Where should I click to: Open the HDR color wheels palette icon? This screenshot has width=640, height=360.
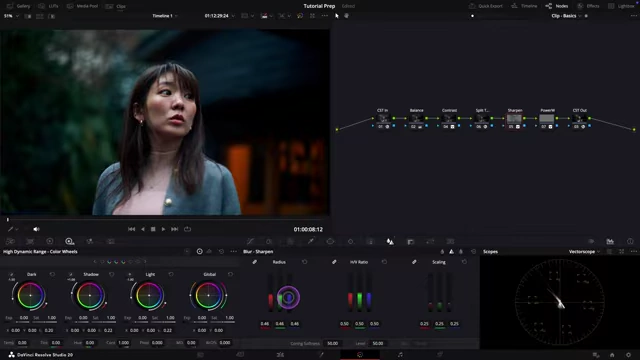[x=69, y=242]
